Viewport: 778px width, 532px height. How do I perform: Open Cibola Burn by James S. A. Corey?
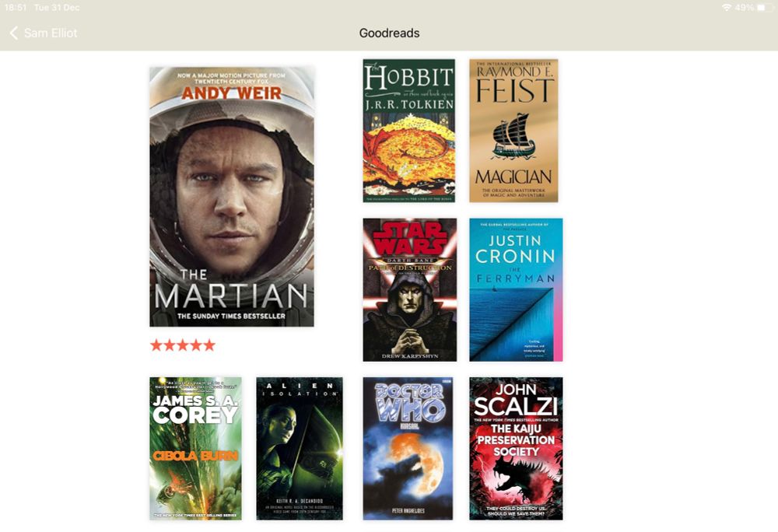click(x=195, y=448)
